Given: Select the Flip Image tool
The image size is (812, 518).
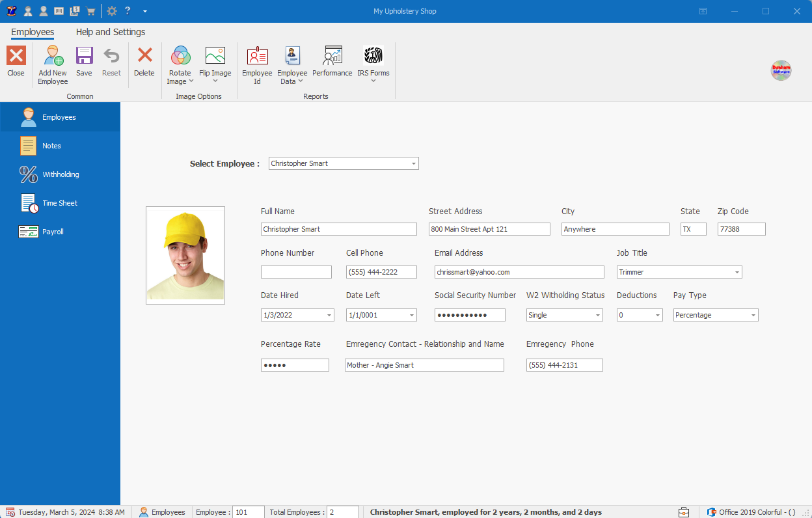Looking at the screenshot, I should [x=215, y=64].
